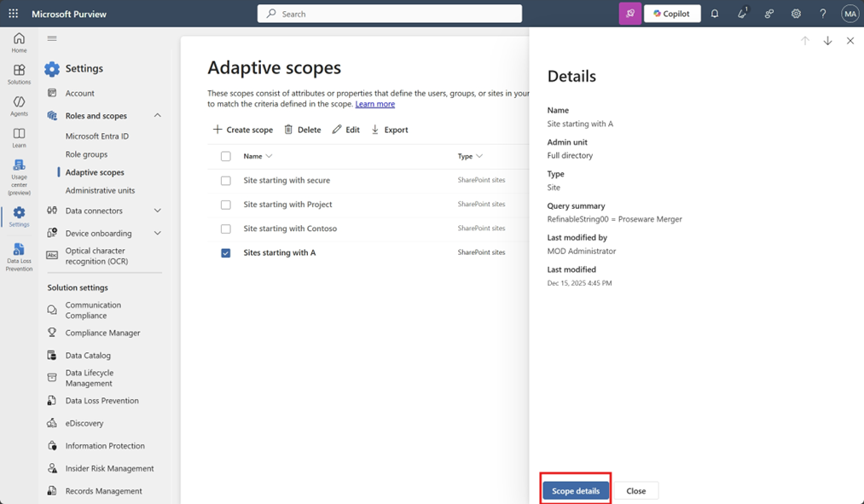
Task: Open Administrative units page
Action: point(101,190)
